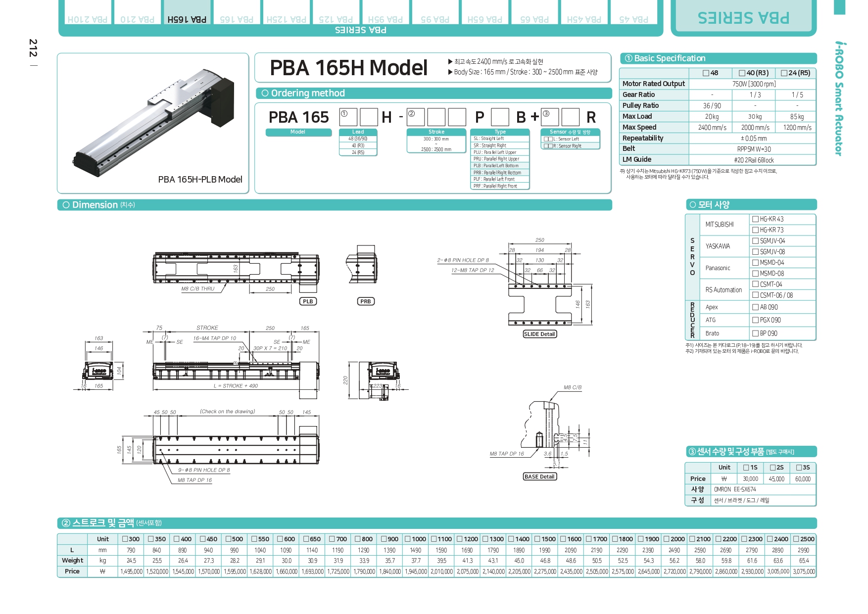Viewport: 868px width, 614px height.
Task: Open the PBA 65H tab
Action: [484, 12]
